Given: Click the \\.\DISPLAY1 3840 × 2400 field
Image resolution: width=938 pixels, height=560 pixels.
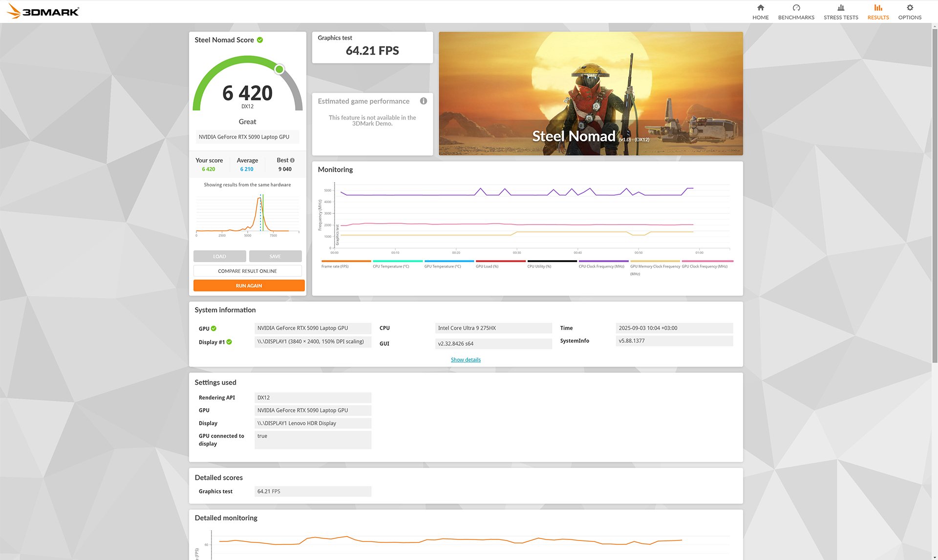Looking at the screenshot, I should point(313,342).
